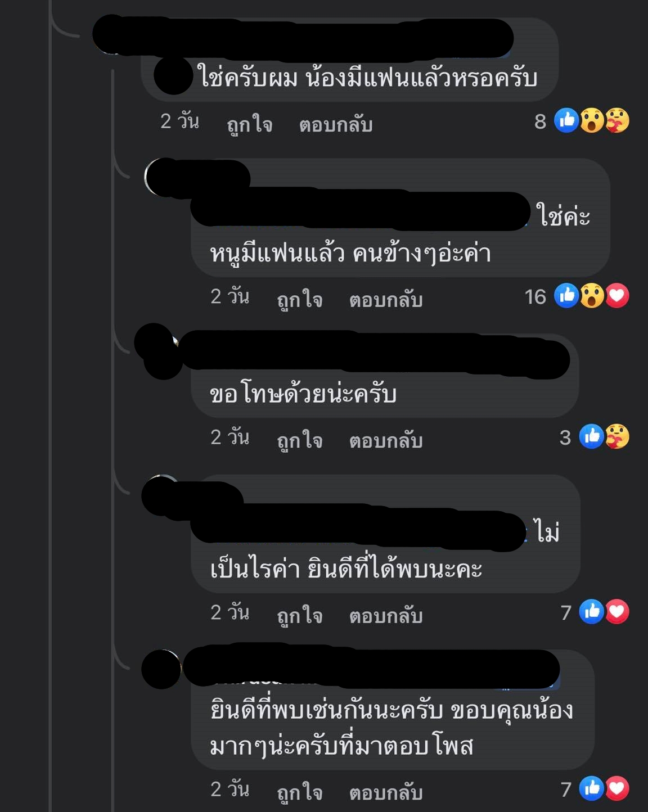Click ตอบกลับ under the last comment
This screenshot has height=812, width=648.
(x=386, y=792)
